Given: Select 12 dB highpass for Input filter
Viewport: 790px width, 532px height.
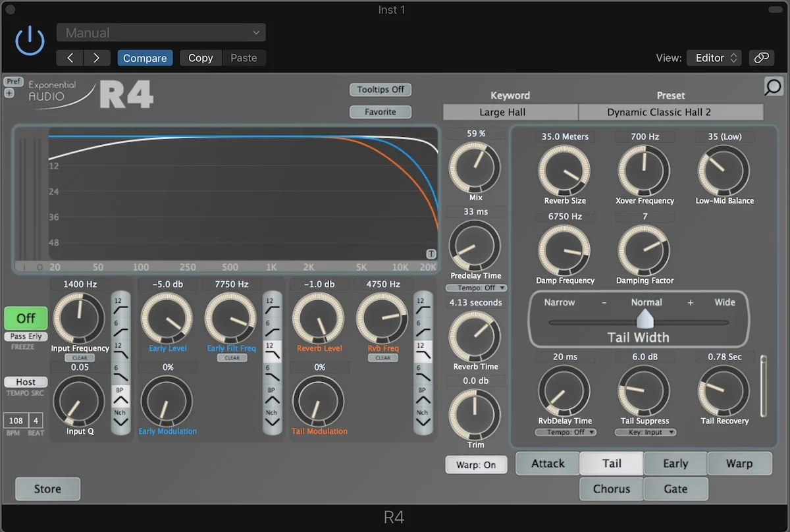Looking at the screenshot, I should (120, 305).
